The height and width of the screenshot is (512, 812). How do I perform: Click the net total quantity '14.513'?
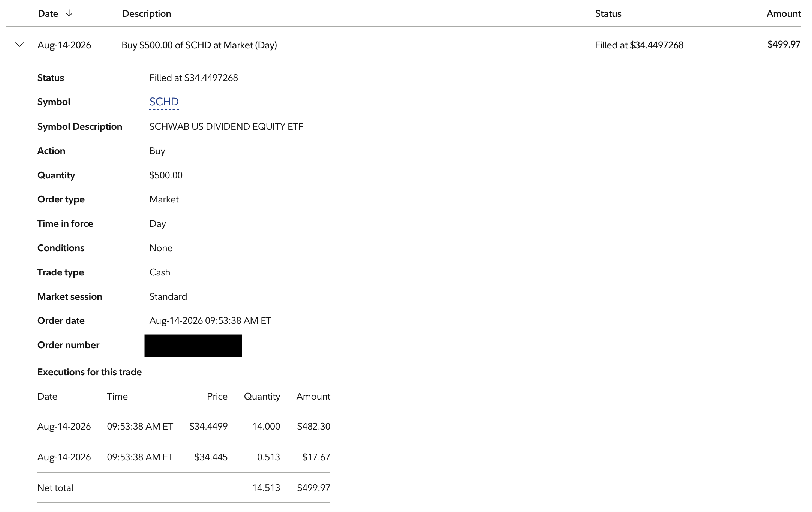pyautogui.click(x=266, y=488)
